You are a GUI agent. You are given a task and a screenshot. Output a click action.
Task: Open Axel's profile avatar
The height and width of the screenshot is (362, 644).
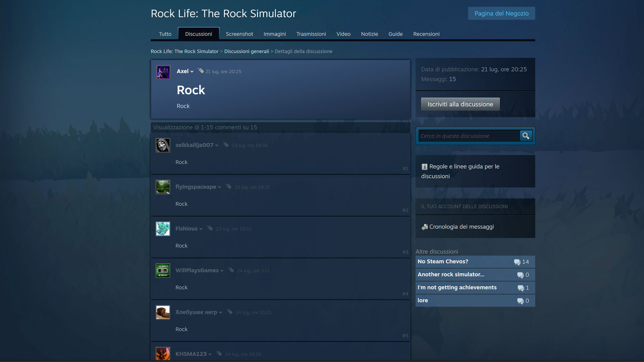pyautogui.click(x=163, y=72)
